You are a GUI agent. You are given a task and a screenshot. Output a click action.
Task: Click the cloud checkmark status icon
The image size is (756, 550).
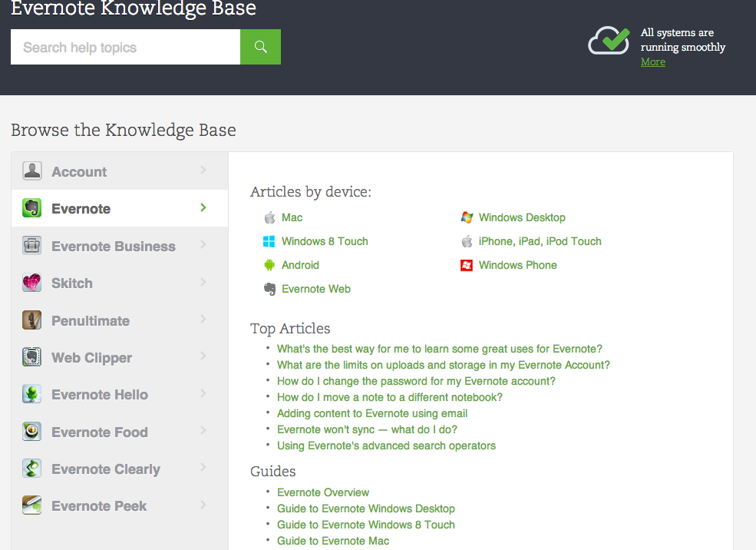609,41
